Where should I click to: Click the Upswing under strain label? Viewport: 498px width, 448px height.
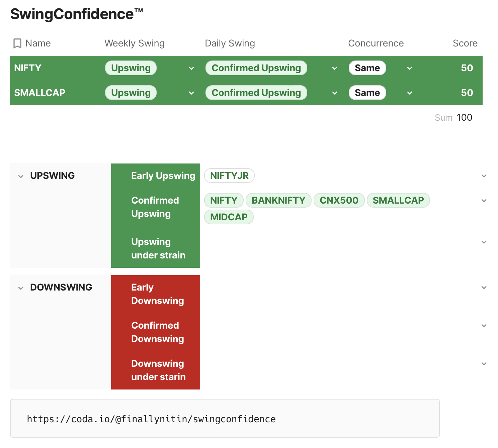158,249
